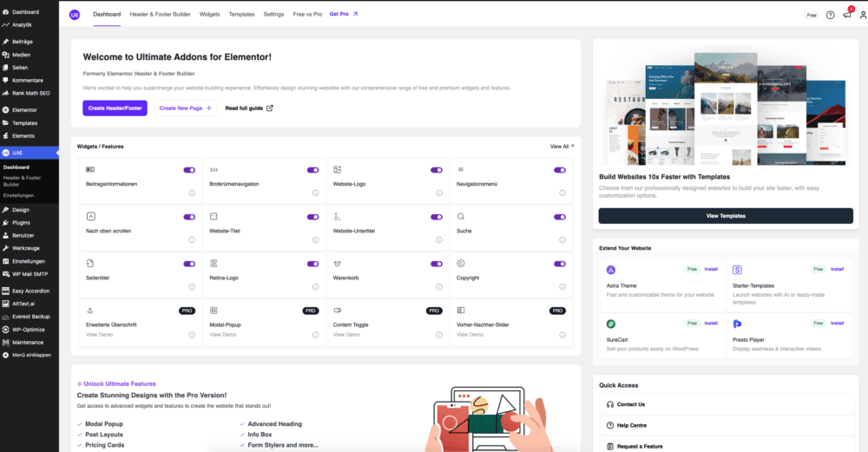The height and width of the screenshot is (452, 868).
Task: Open Header & Footer Builder sidebar submenu
Action: click(x=23, y=181)
